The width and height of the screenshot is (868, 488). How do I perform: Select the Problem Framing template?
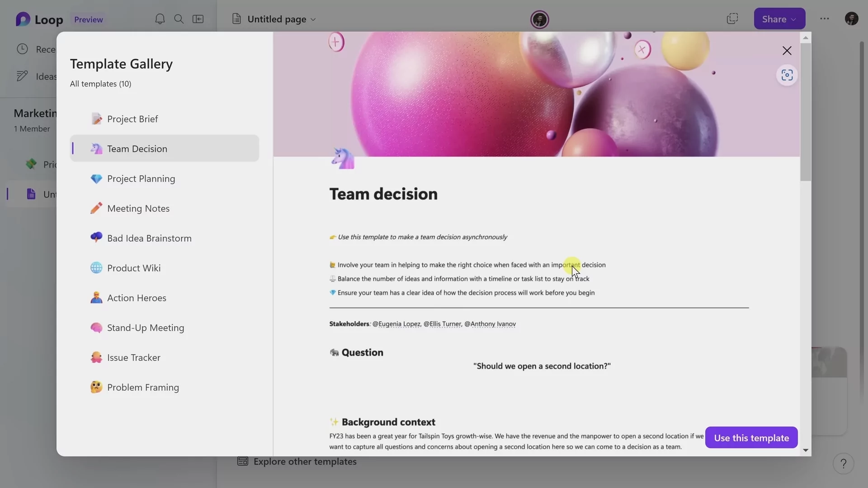[165, 387]
